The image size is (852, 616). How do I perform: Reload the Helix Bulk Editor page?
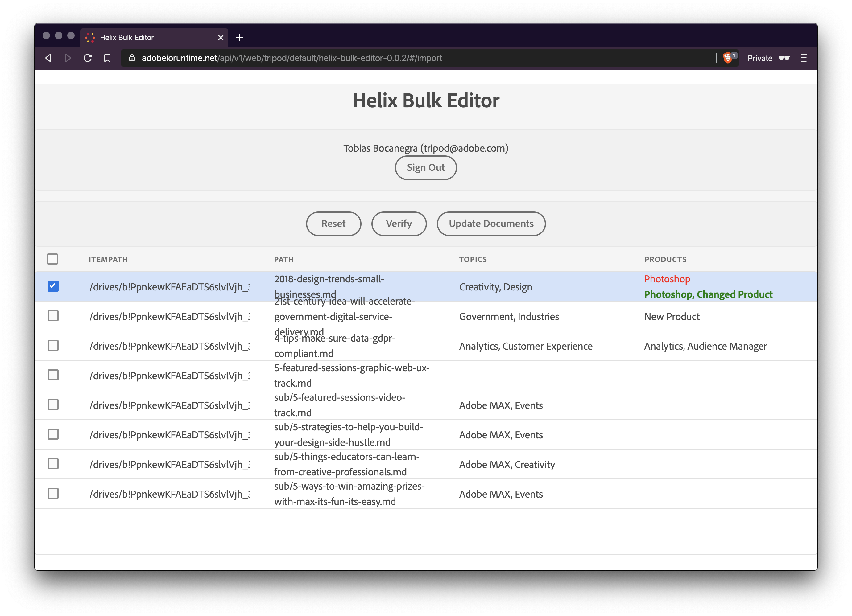[88, 58]
